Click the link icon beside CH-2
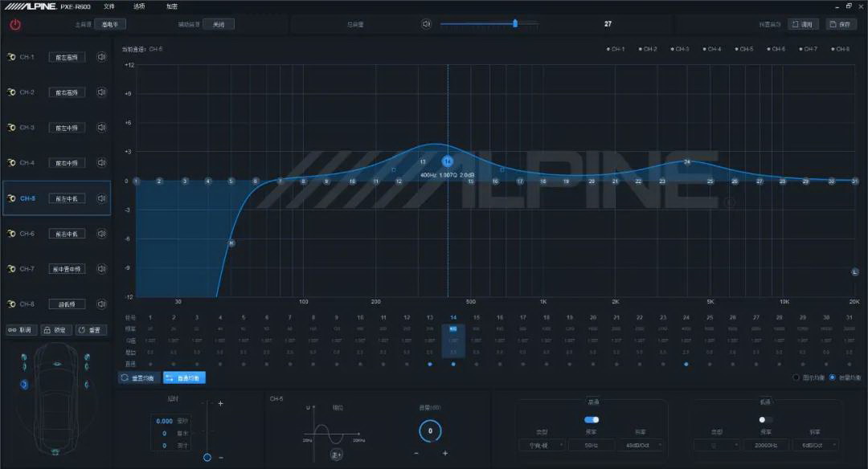 pos(11,92)
